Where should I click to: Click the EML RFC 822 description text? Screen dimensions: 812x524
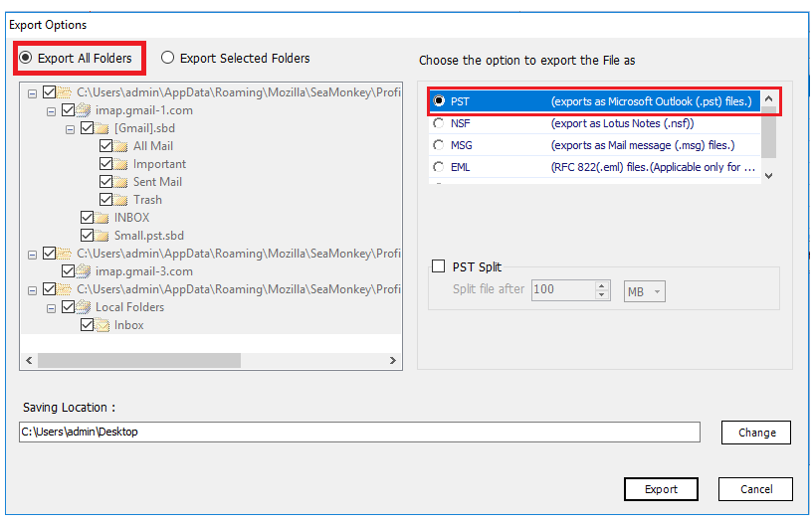point(653,167)
